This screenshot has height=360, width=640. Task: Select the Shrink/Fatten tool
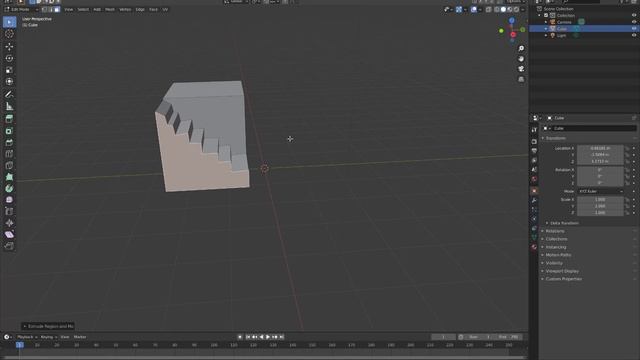pyautogui.click(x=9, y=223)
